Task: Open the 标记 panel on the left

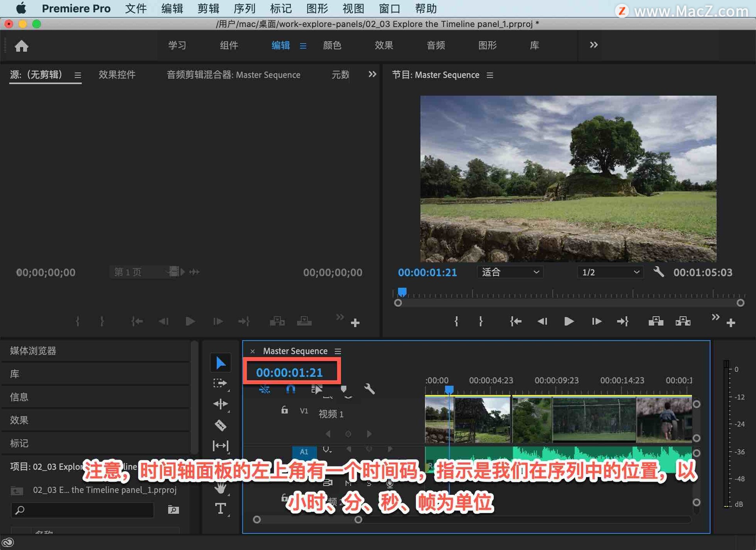Action: [19, 443]
